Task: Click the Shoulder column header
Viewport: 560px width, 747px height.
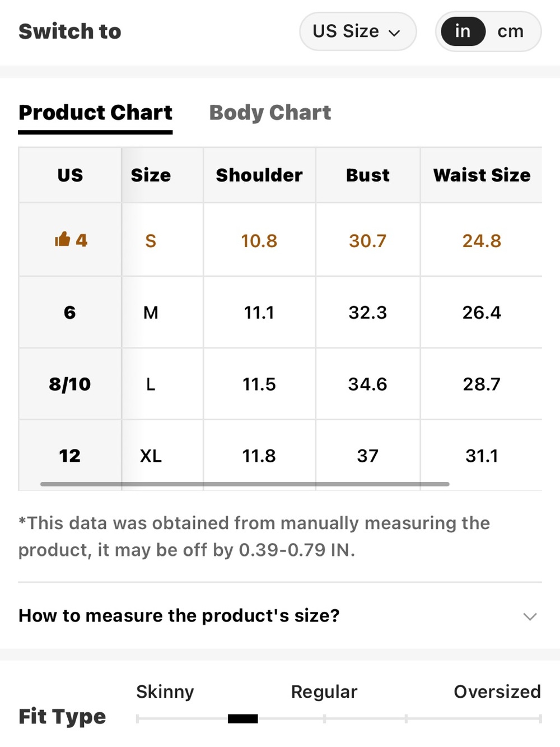Action: point(259,175)
